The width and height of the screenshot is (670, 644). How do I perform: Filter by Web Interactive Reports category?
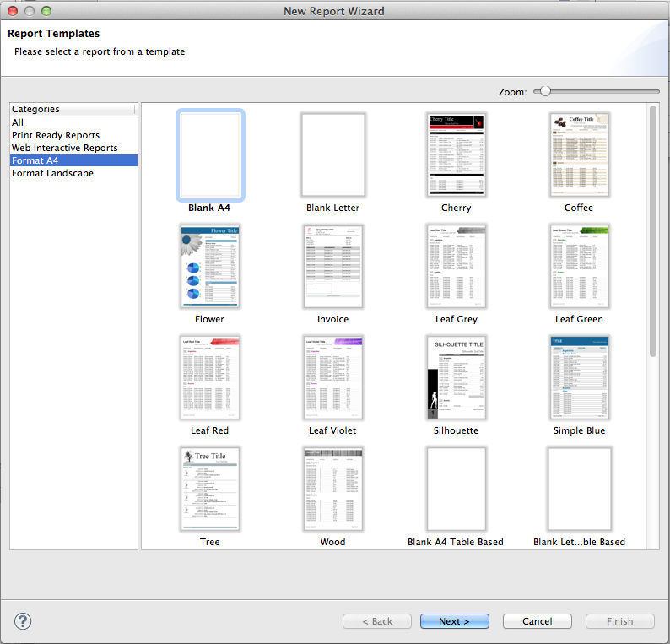(x=73, y=148)
